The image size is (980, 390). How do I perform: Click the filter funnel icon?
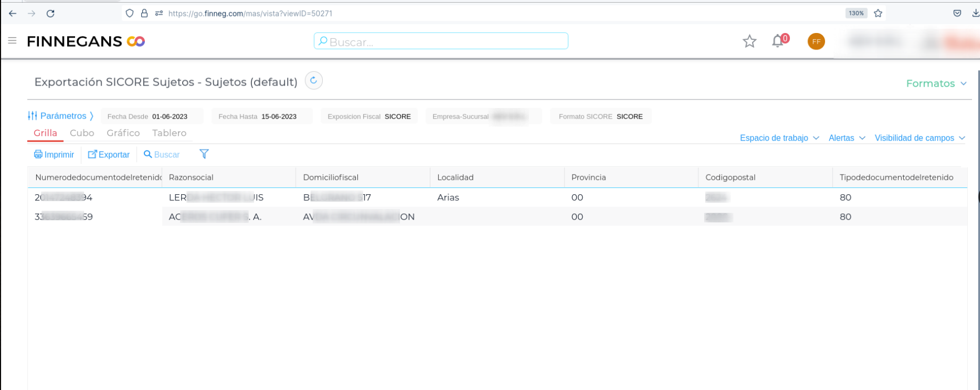coord(204,154)
